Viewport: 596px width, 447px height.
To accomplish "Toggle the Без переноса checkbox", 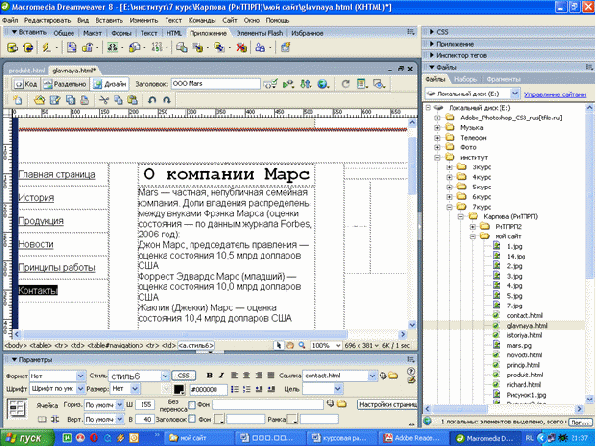I will (192, 405).
